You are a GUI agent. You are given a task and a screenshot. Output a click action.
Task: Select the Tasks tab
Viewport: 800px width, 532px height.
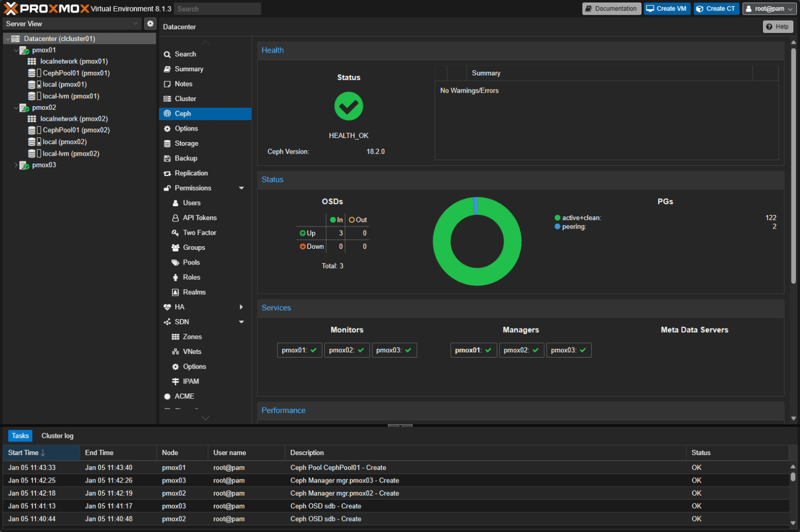(x=20, y=436)
